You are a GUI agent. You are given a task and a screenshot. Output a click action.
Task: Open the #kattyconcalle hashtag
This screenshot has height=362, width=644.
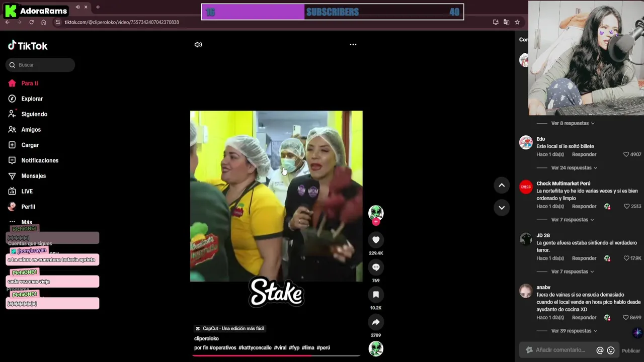click(255, 347)
